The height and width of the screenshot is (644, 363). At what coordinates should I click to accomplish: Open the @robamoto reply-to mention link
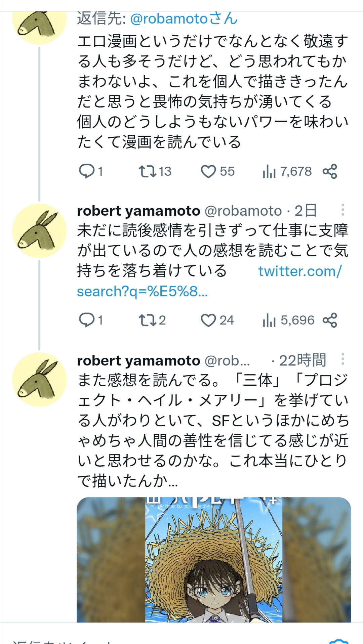click(184, 18)
